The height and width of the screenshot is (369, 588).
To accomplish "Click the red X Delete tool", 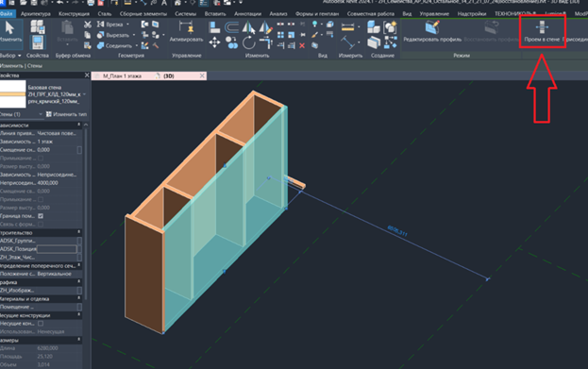I will point(302,45).
